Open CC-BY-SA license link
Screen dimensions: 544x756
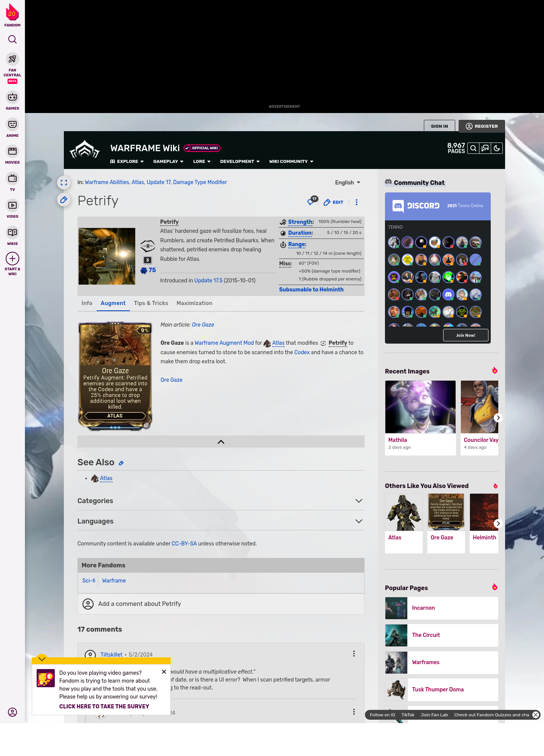click(184, 544)
